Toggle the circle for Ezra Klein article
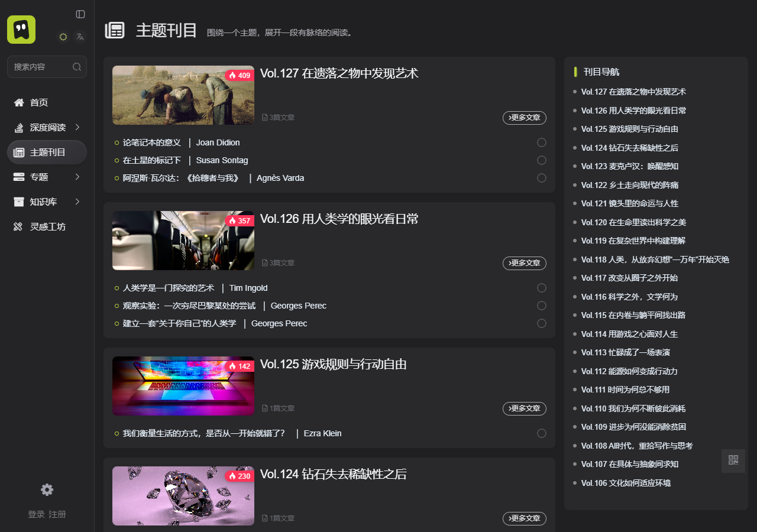The height and width of the screenshot is (532, 757). coord(542,433)
